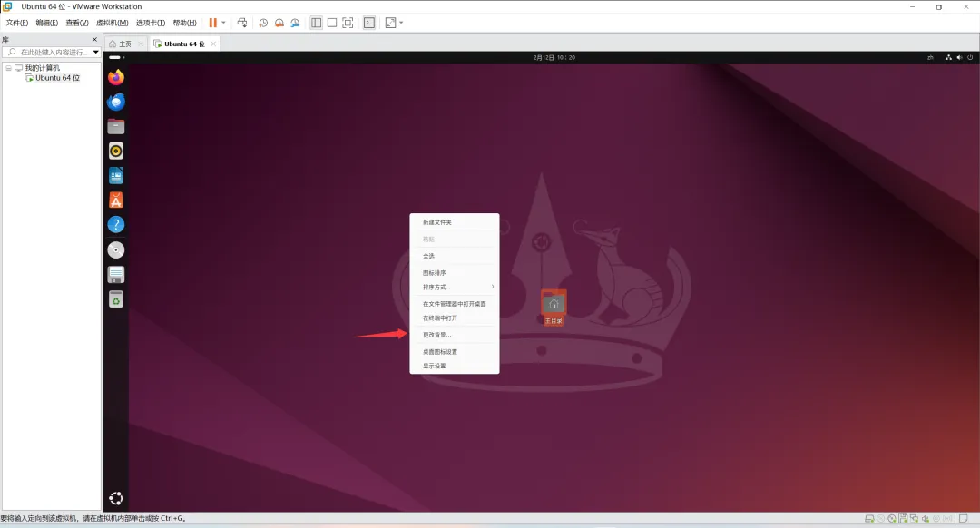The image size is (980, 528).
Task: Click the message log icon in status bar
Action: (x=964, y=519)
